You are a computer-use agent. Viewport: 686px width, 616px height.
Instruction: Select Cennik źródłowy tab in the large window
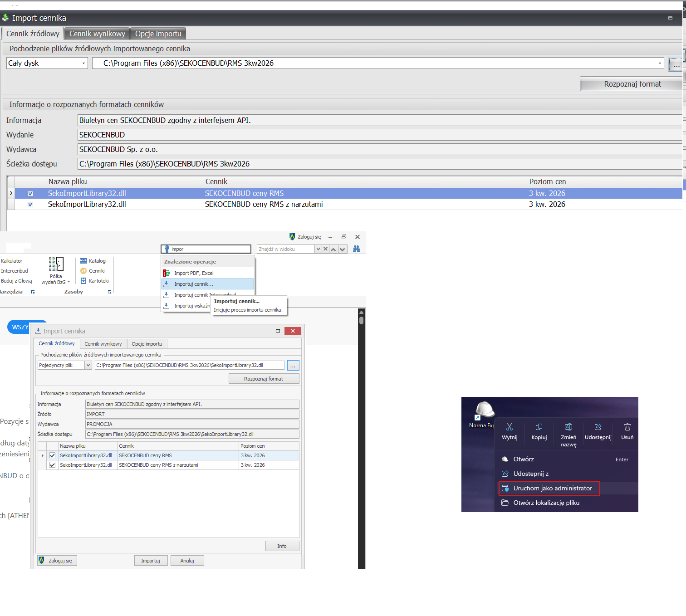pos(33,34)
